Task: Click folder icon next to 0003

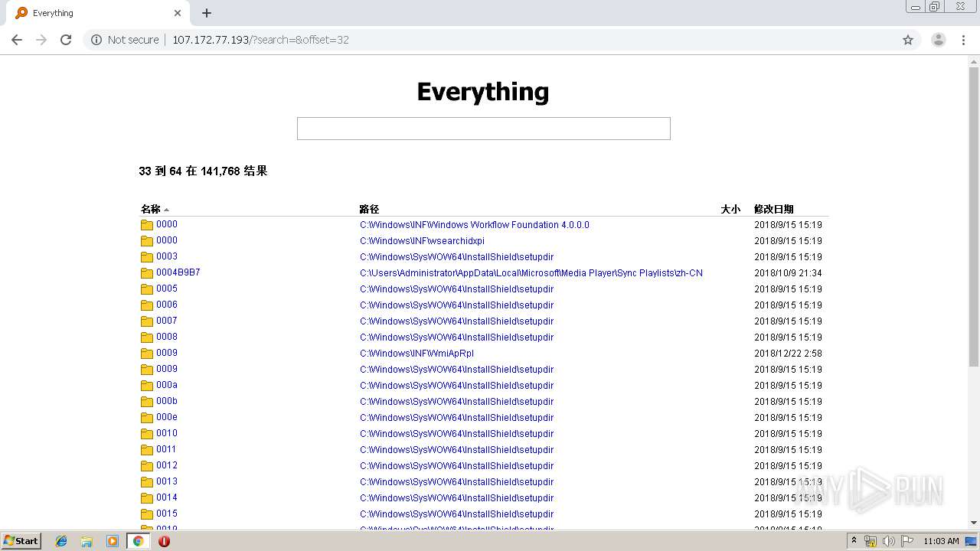Action: tap(147, 257)
